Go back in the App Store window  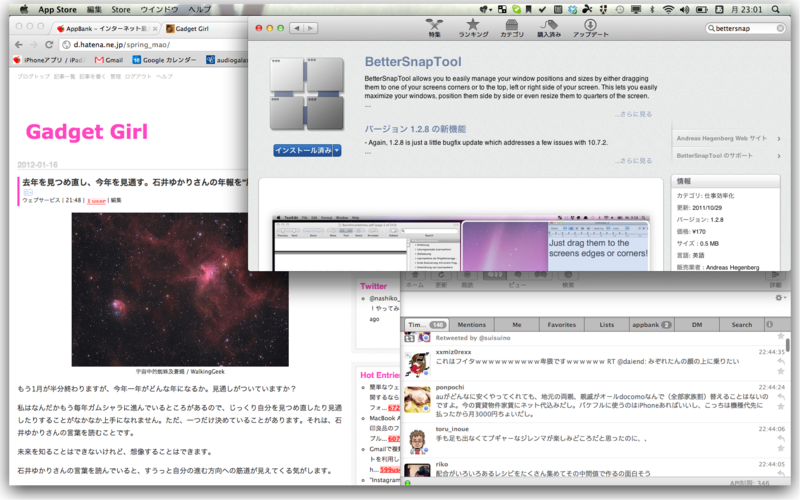(x=297, y=28)
